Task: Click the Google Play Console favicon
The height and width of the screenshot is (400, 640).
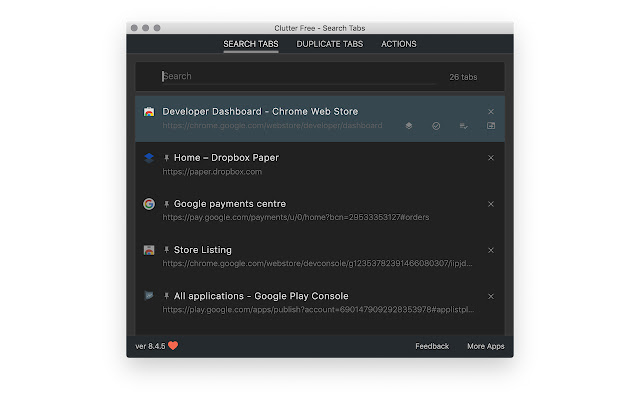Action: [149, 296]
